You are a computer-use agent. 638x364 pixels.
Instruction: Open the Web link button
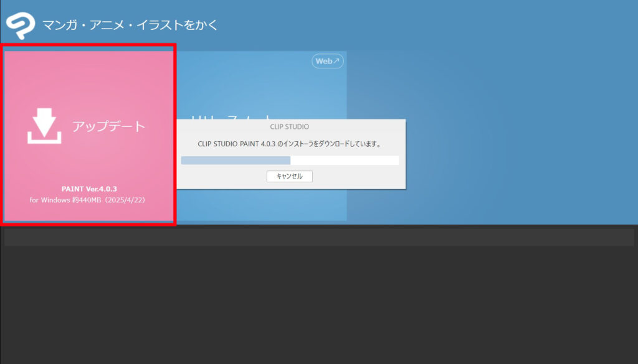pyautogui.click(x=328, y=62)
